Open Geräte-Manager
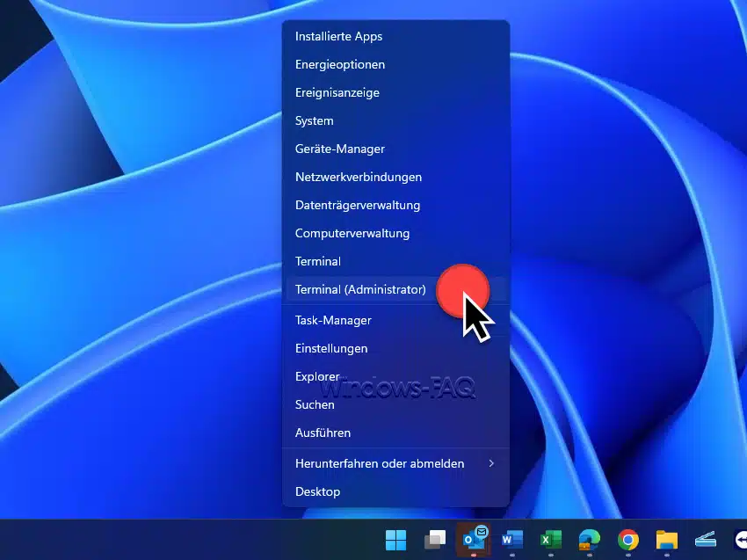Viewport: 747px width, 560px height. 395,149
